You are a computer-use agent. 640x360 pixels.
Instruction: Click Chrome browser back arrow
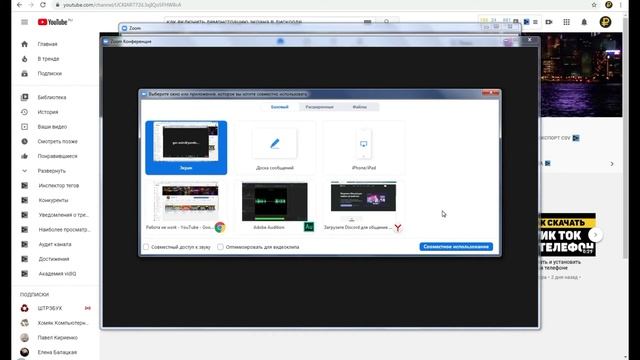[x=19, y=5]
